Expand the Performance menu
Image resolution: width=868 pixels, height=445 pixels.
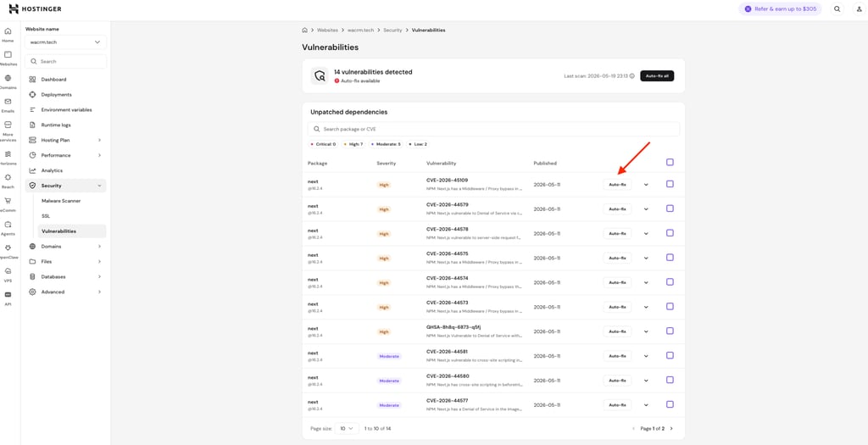point(65,155)
